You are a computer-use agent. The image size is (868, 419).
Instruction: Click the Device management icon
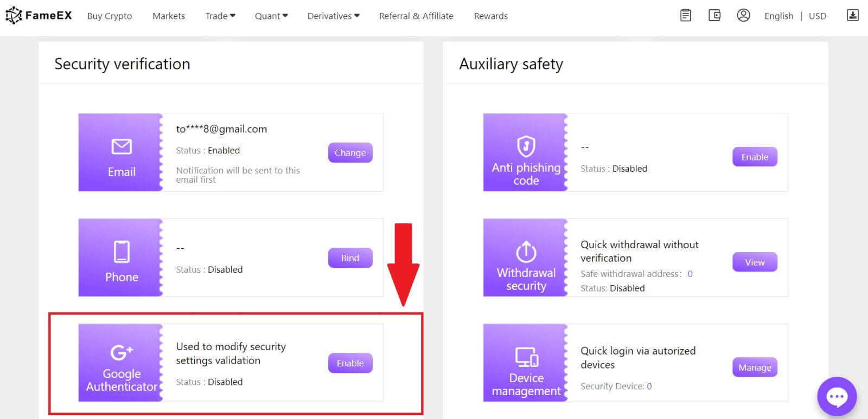(525, 359)
